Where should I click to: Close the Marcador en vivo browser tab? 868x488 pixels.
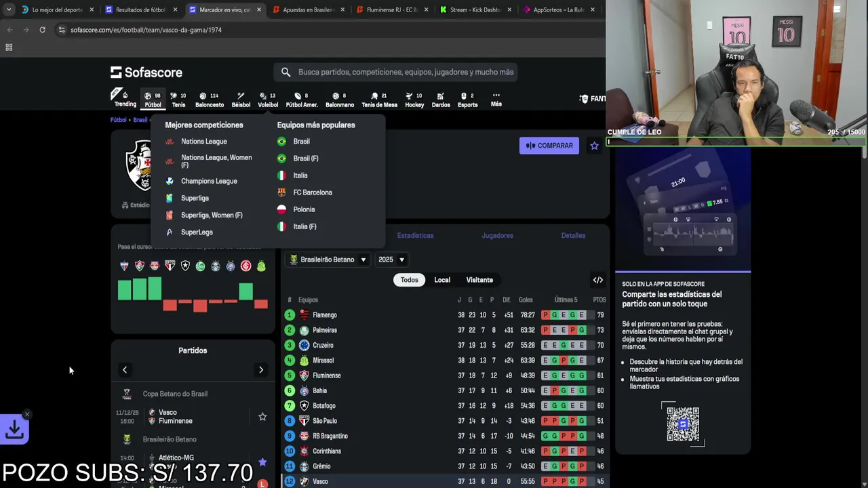[x=259, y=10]
